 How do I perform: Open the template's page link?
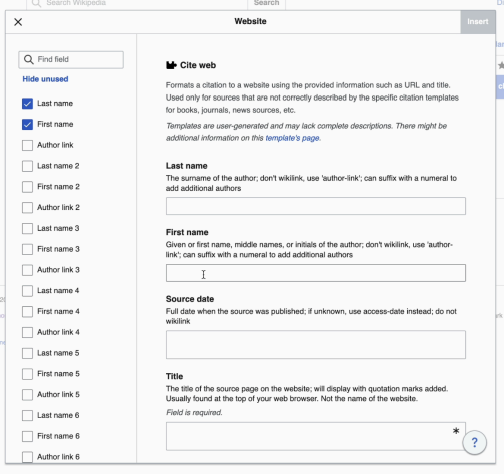click(292, 138)
